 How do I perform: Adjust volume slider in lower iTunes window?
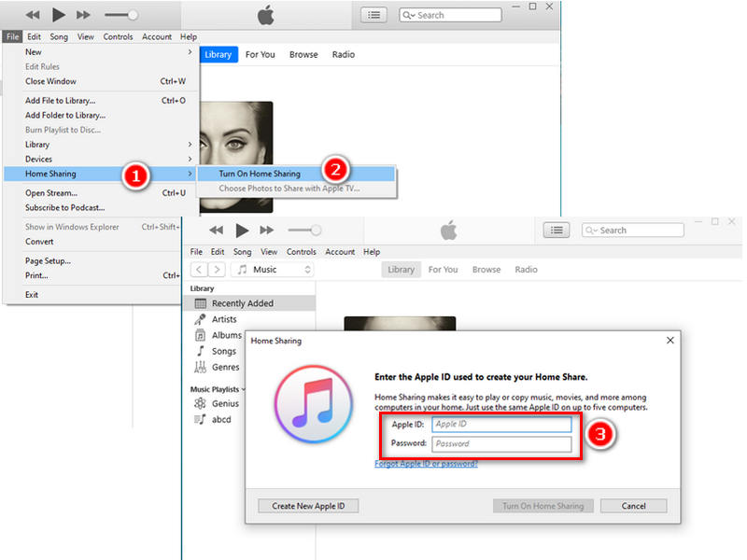click(304, 231)
